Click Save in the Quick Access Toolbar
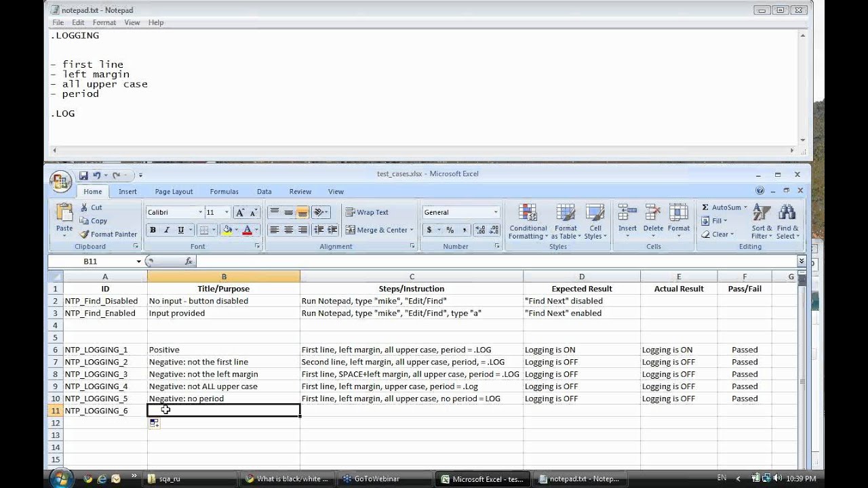 click(83, 176)
